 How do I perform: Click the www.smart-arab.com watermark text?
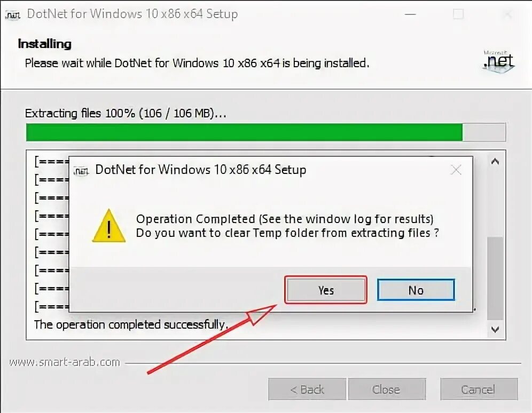pyautogui.click(x=65, y=362)
